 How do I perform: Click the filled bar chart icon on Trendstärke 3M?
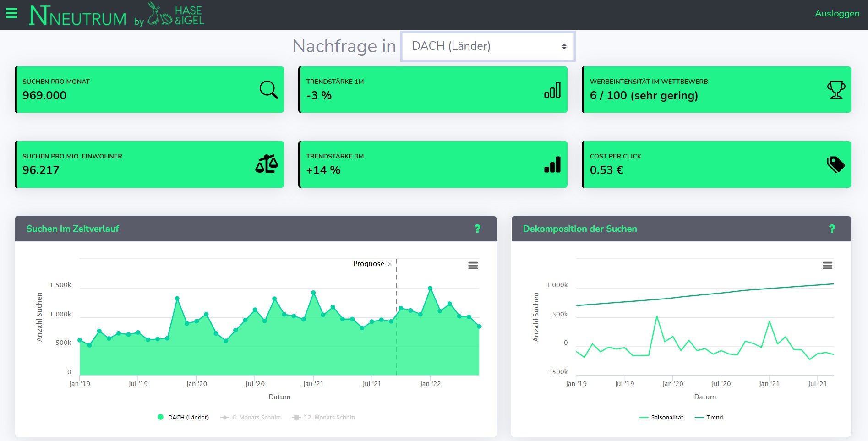(x=552, y=164)
